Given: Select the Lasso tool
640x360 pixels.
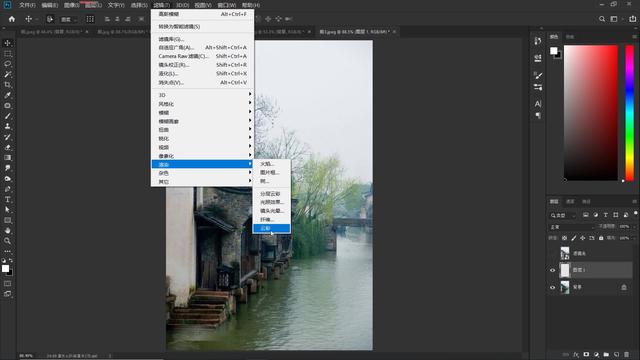Looking at the screenshot, I should pyautogui.click(x=7, y=64).
